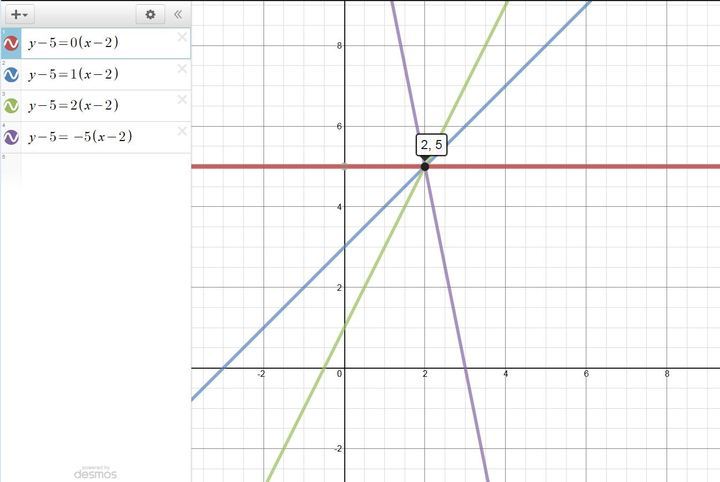
Task: Collapse the expression list panel
Action: (x=178, y=14)
